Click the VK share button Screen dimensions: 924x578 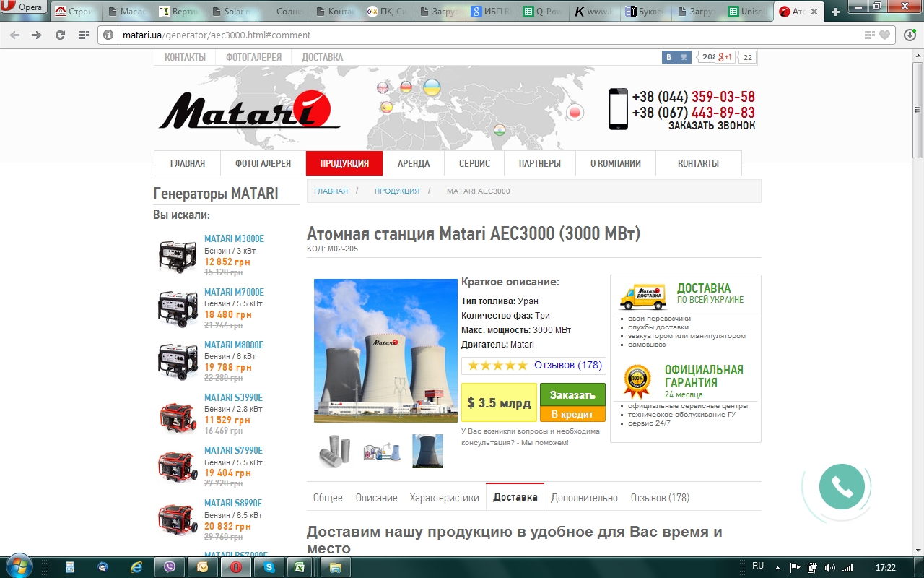[676, 57]
